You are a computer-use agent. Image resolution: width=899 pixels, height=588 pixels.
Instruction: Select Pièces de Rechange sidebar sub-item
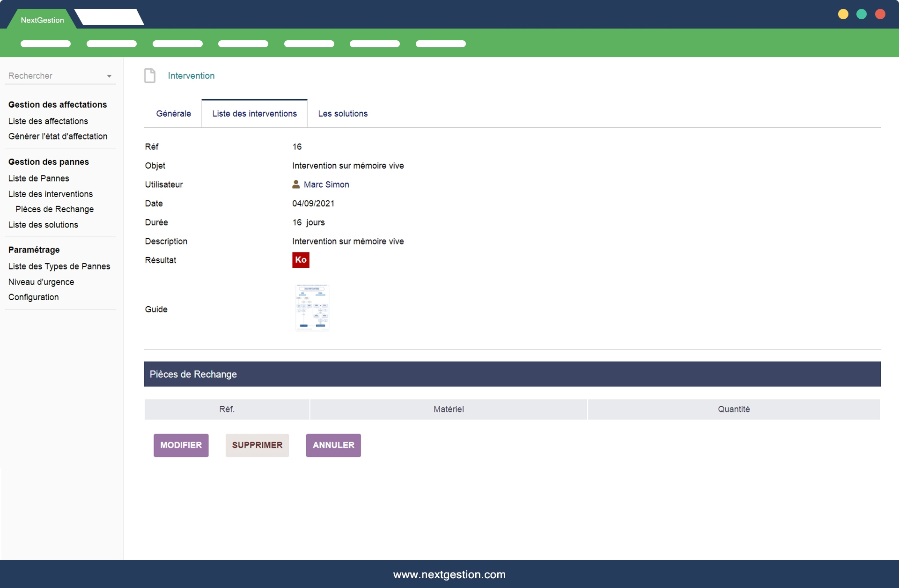tap(54, 209)
